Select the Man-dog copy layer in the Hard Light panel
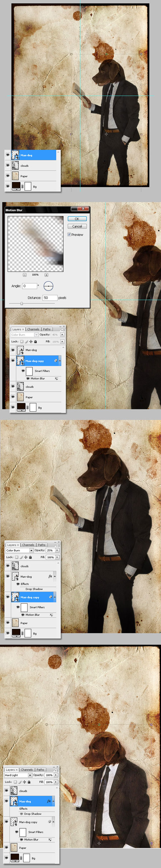 click(x=33, y=822)
